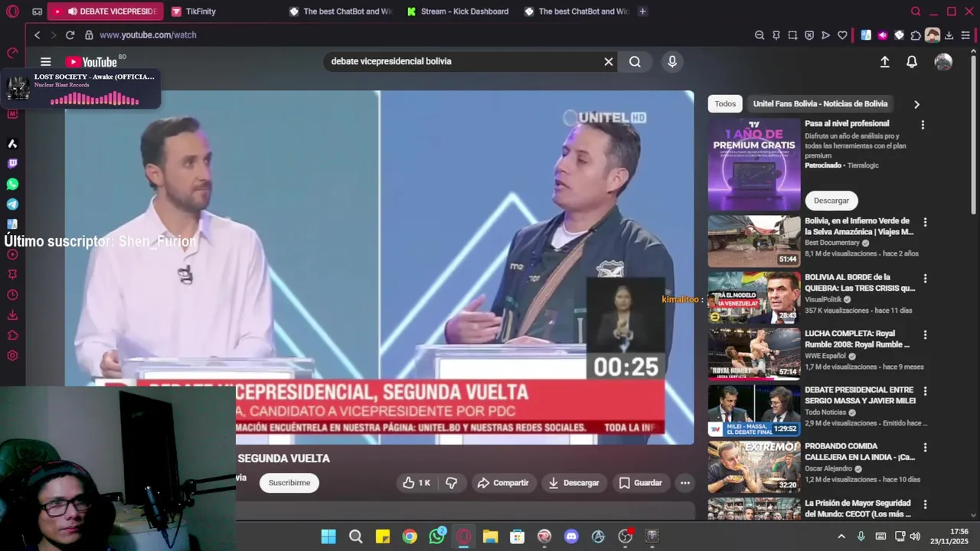Screen dimensions: 980x551
Task: Save video with Guardar button
Action: pyautogui.click(x=640, y=483)
